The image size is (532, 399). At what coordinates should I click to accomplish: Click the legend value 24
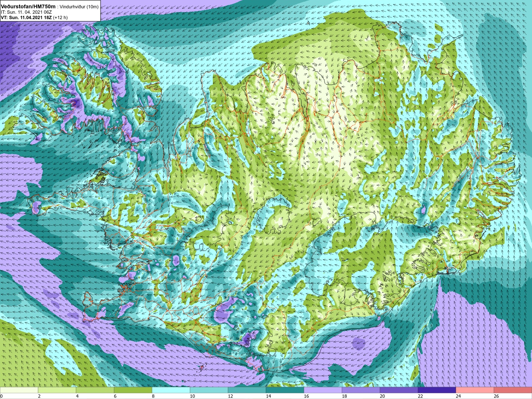coord(458,396)
